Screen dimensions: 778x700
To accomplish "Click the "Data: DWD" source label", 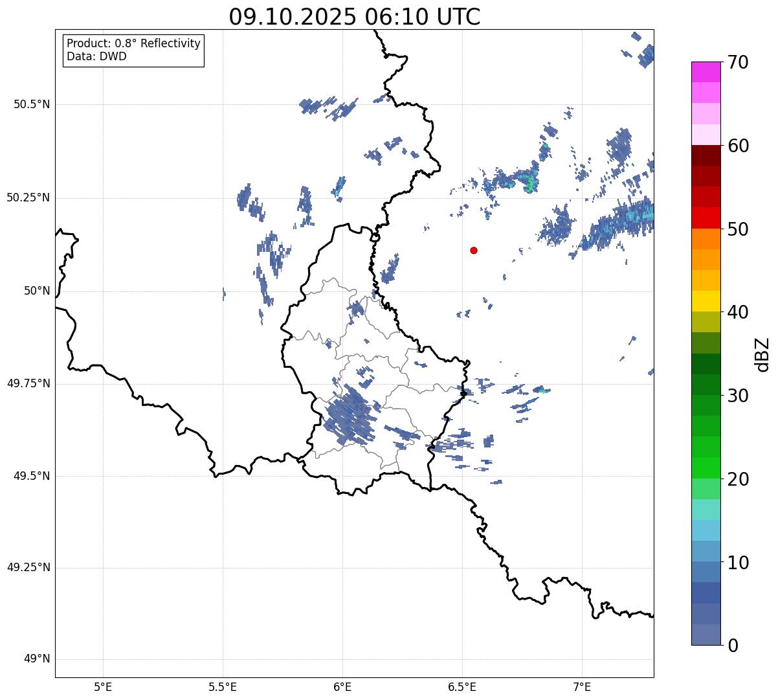I will [x=96, y=56].
